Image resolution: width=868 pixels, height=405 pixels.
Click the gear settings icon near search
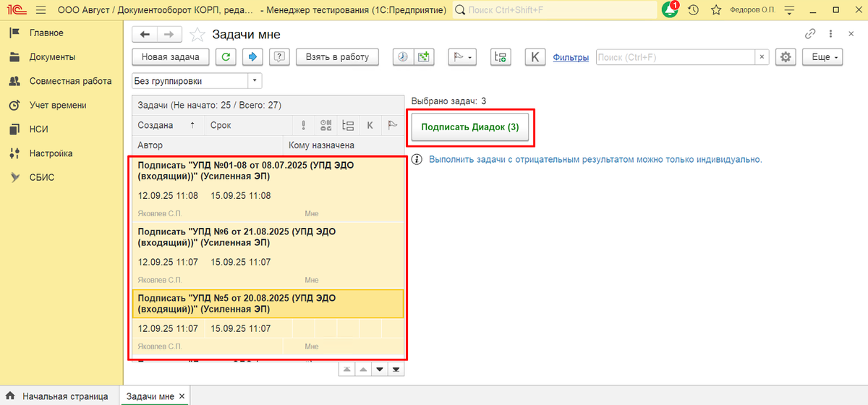786,57
